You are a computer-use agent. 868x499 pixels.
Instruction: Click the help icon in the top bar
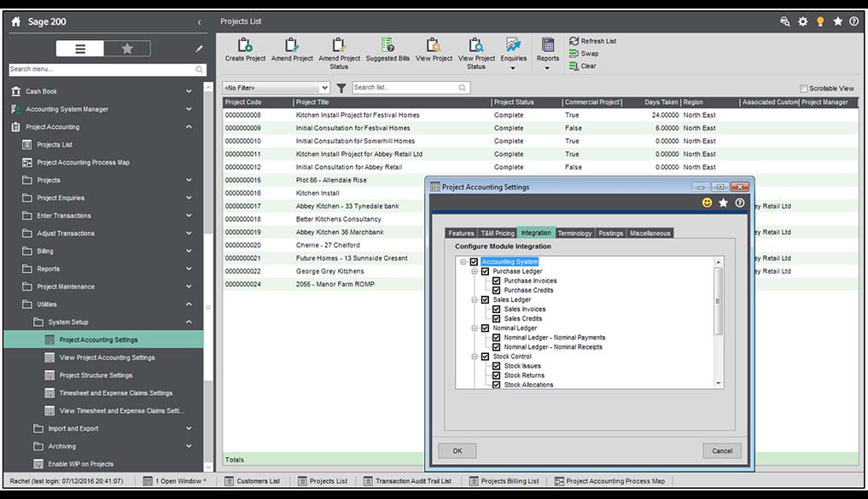[854, 21]
